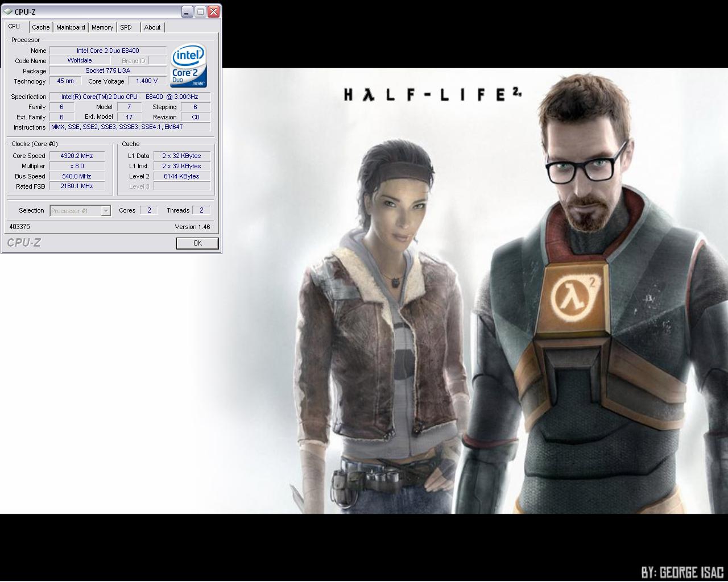Click the '403375' ID text
Image resolution: width=728 pixels, height=582 pixels.
[20, 227]
